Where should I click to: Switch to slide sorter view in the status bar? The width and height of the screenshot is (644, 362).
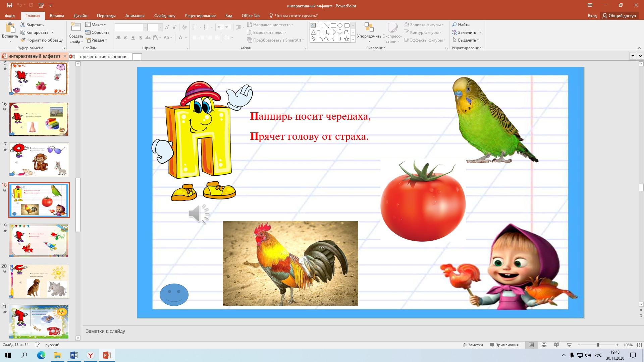tap(544, 345)
